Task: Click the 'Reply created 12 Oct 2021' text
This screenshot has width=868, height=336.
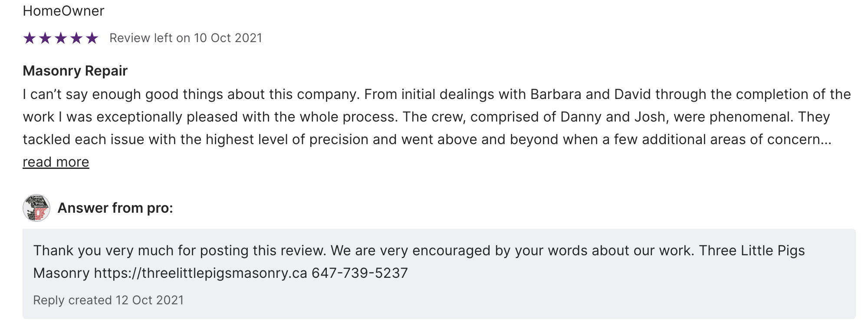Action: [108, 300]
